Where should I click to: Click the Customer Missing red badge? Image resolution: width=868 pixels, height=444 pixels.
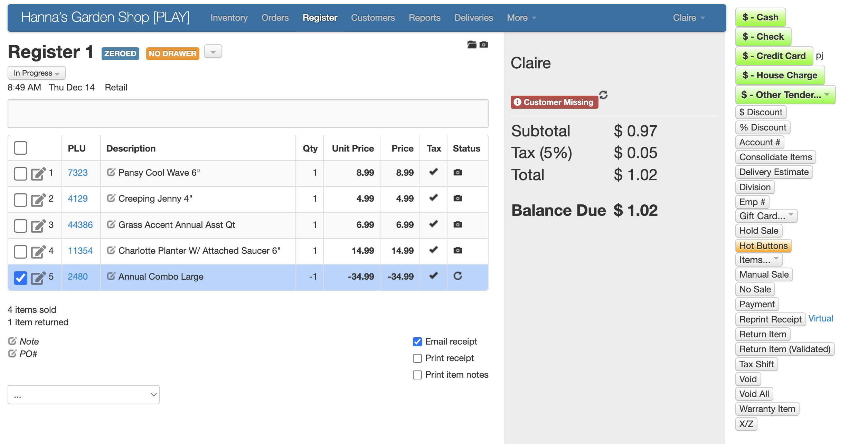click(554, 102)
